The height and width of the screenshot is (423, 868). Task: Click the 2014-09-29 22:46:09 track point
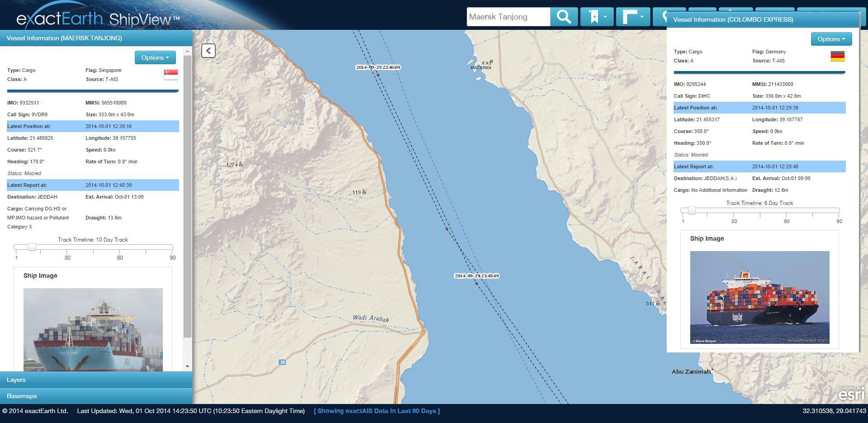tap(378, 75)
